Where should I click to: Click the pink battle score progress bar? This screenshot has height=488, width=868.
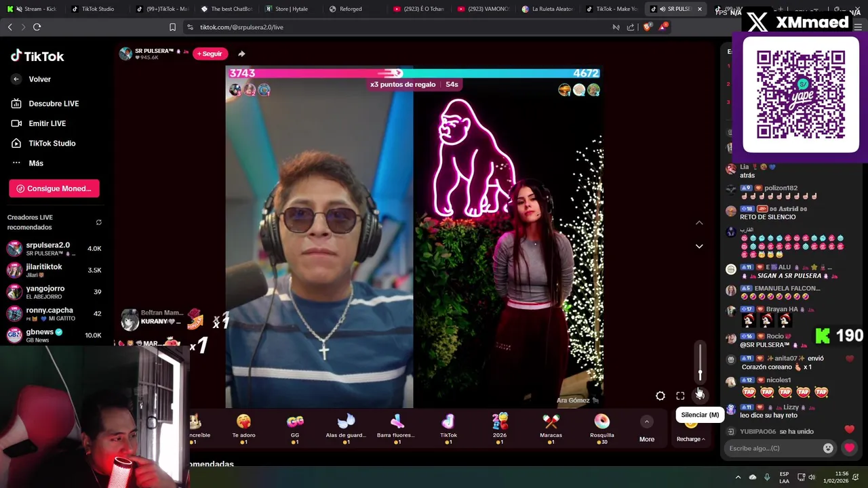[315, 73]
